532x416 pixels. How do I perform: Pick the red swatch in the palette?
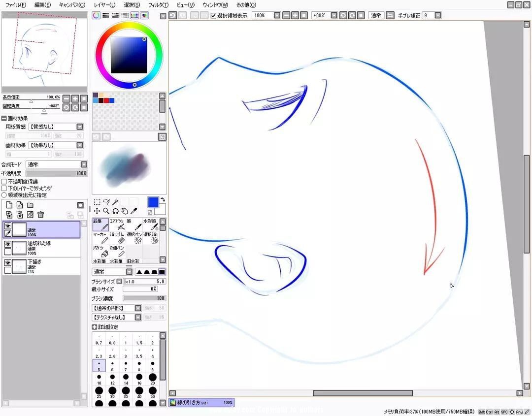[x=106, y=101]
